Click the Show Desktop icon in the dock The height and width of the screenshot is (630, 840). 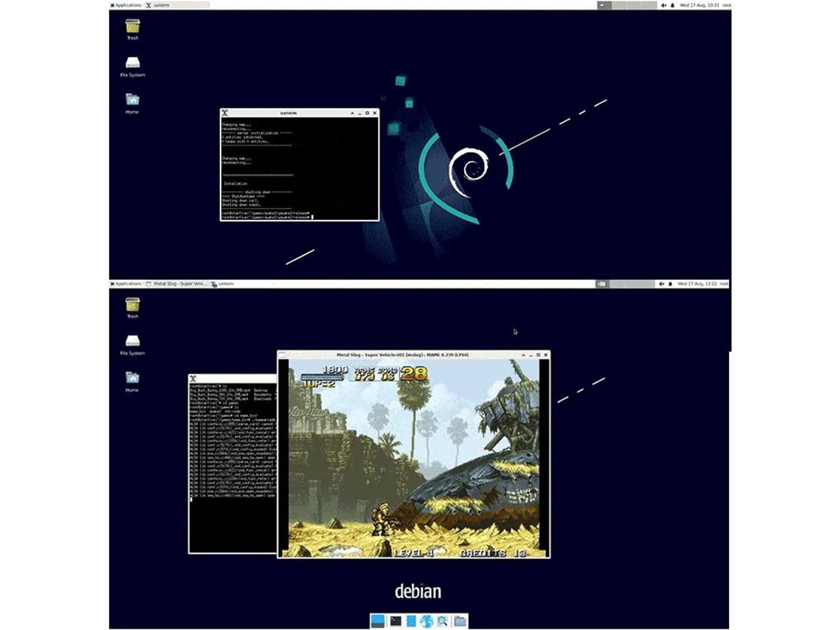(x=377, y=621)
